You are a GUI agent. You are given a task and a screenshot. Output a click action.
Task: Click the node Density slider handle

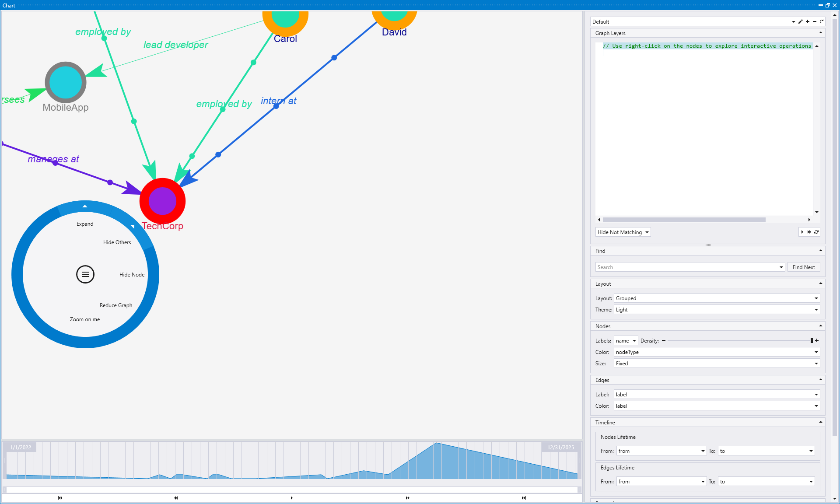coord(812,340)
